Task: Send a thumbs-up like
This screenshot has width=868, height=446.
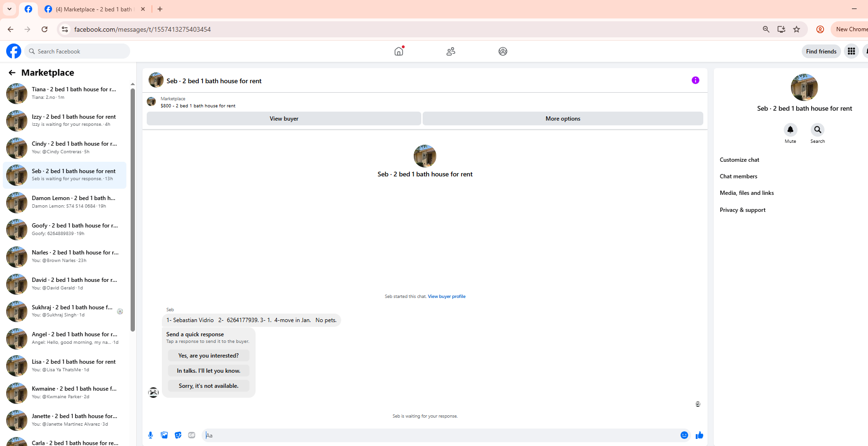Action: point(700,435)
